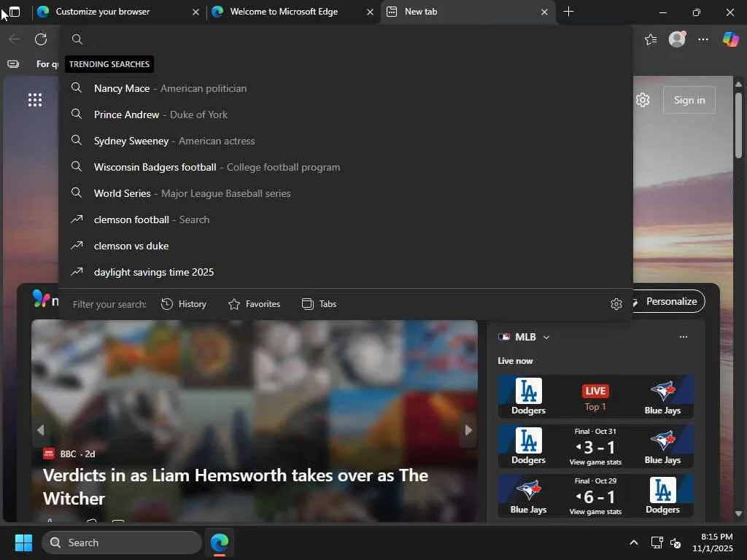Select daylight savings time 2025 suggestion
This screenshot has width=747, height=560.
click(x=346, y=272)
